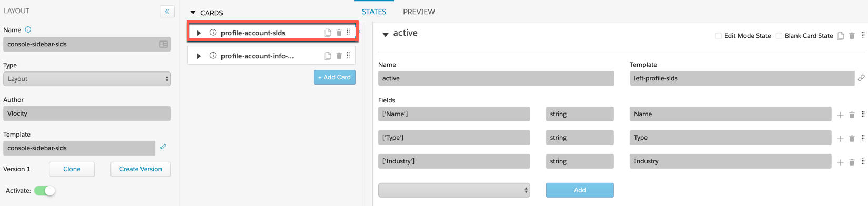This screenshot has width=868, height=206.
Task: Click the info icon next to Name label
Action: [x=28, y=30]
